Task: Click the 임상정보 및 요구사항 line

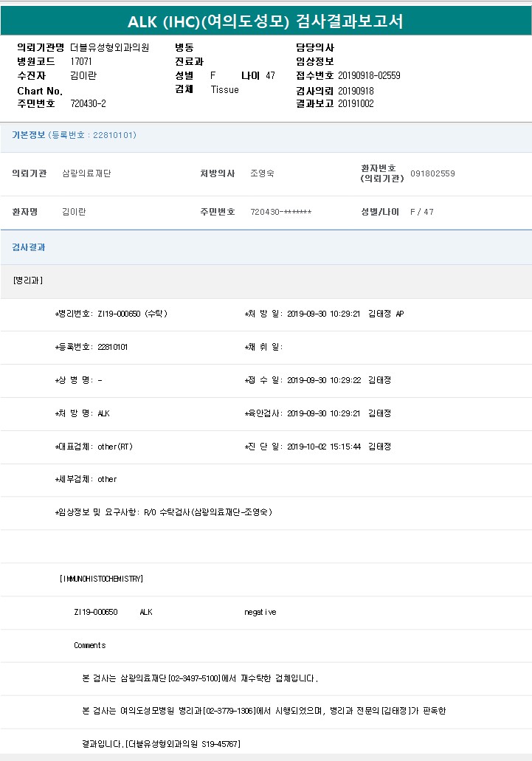Action: point(164,512)
